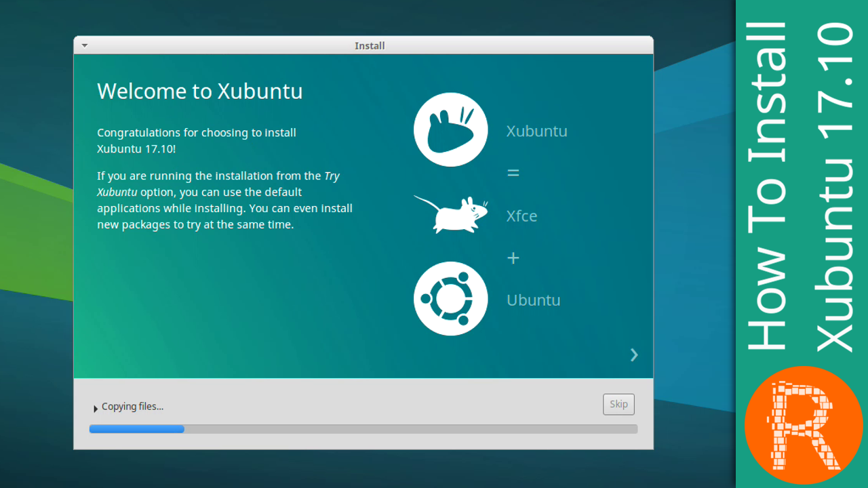Screen dimensions: 868x488
Task: Expand the Copying files details triangle
Action: [x=96, y=408]
